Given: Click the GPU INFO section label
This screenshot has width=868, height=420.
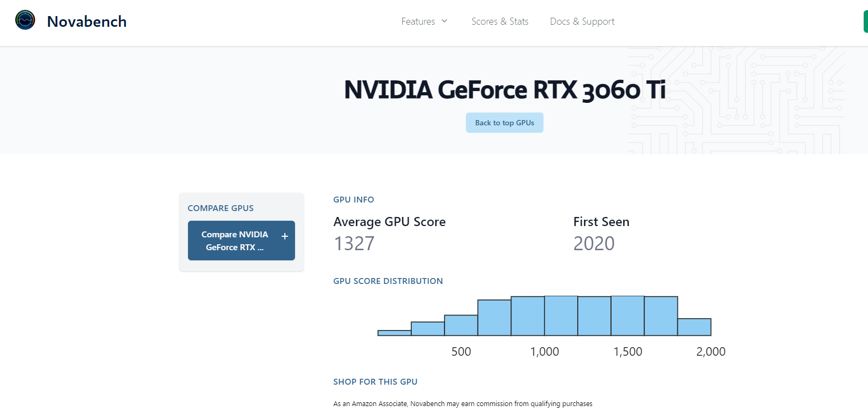Looking at the screenshot, I should 353,200.
